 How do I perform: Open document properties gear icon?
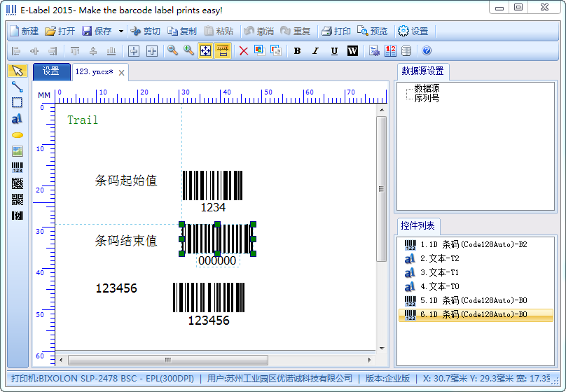click(x=374, y=51)
